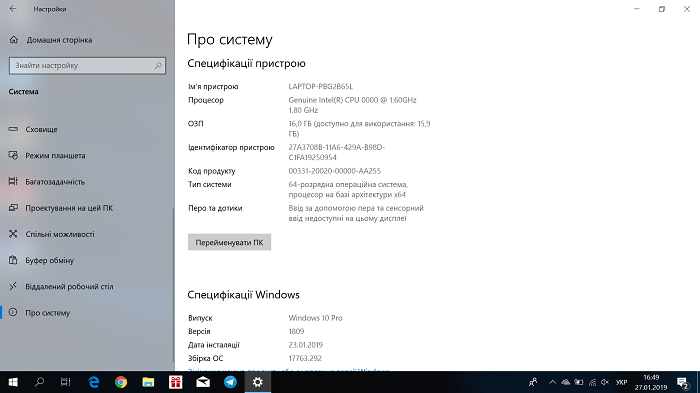Show hidden tray icons

[x=552, y=382]
